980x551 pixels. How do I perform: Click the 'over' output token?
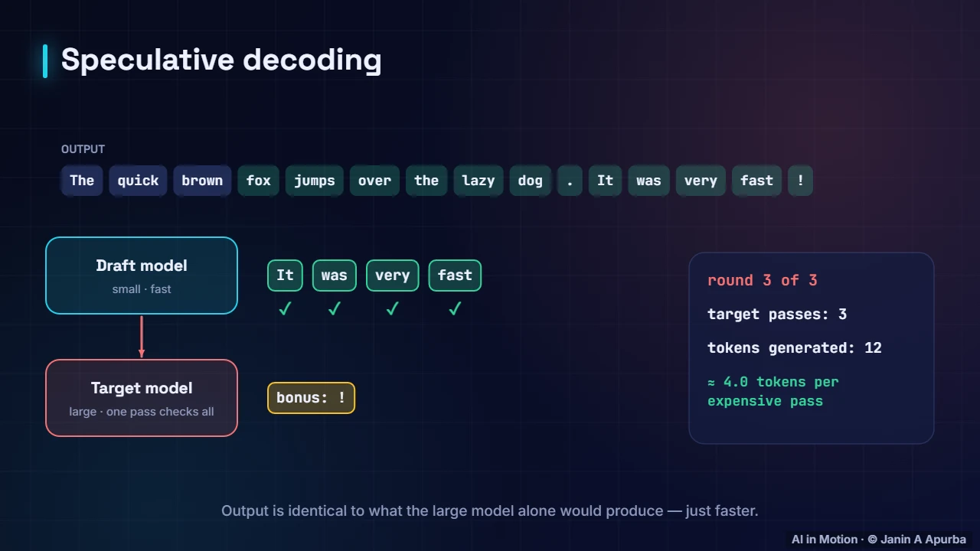click(374, 181)
